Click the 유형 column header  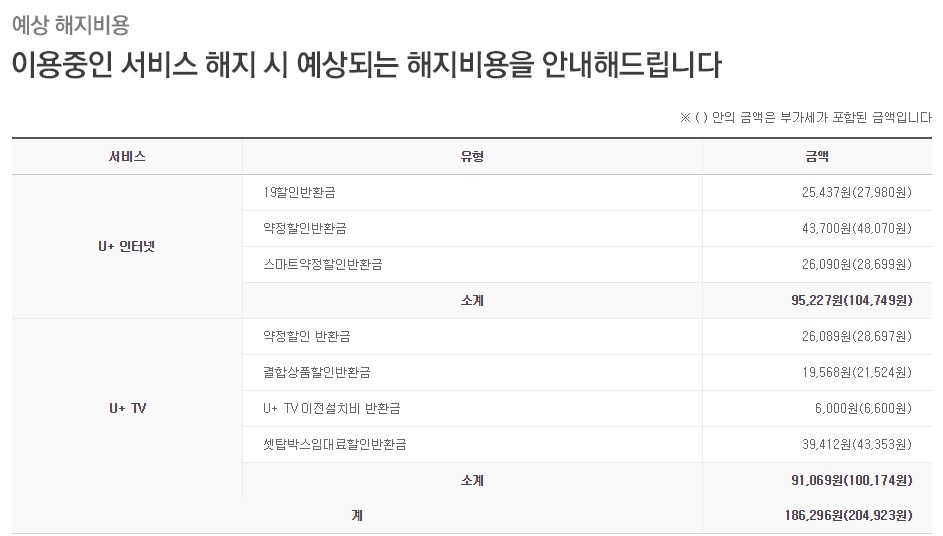click(472, 156)
